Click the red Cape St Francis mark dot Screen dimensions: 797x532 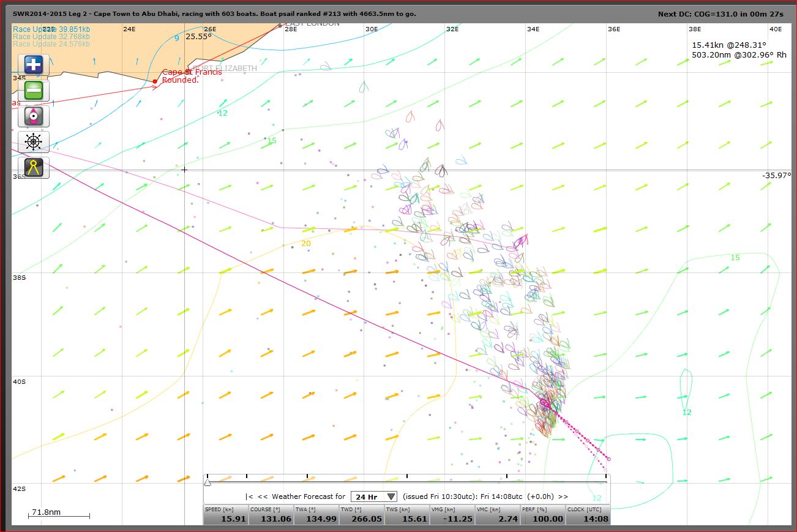tap(155, 81)
